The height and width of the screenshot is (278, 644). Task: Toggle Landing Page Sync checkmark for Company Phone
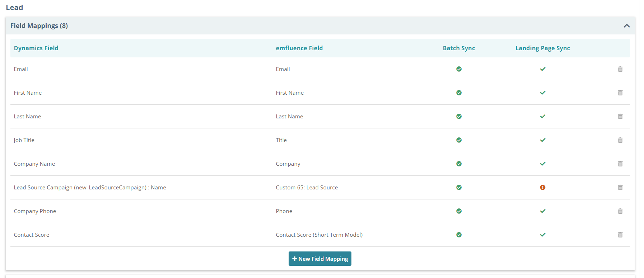click(542, 211)
